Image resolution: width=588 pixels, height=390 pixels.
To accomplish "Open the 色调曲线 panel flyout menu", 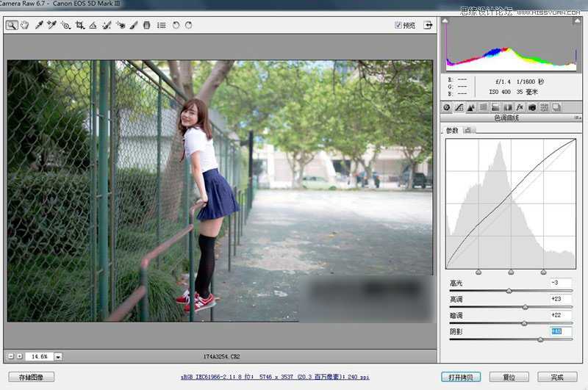I will pos(578,118).
